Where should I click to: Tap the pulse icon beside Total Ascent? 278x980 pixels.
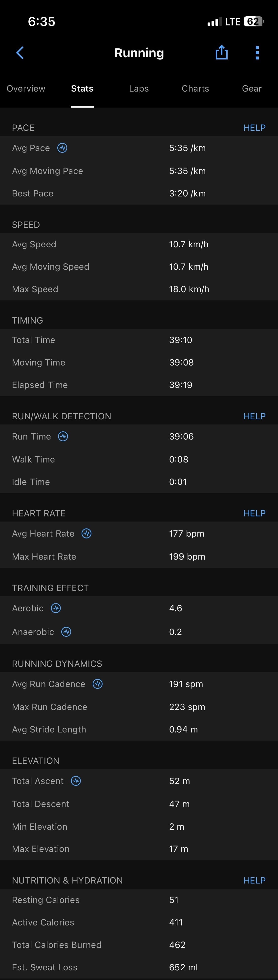click(76, 781)
